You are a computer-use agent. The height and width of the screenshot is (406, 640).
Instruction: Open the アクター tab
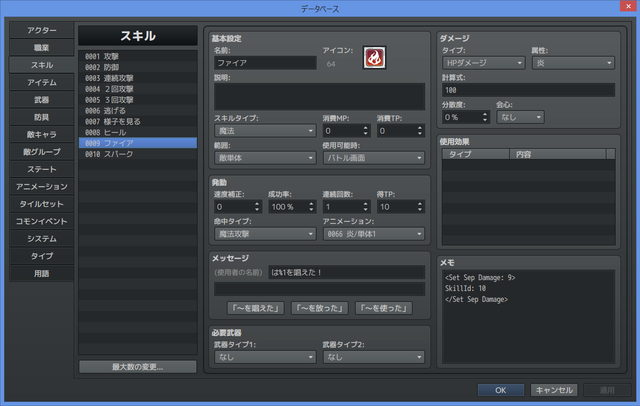tap(42, 30)
